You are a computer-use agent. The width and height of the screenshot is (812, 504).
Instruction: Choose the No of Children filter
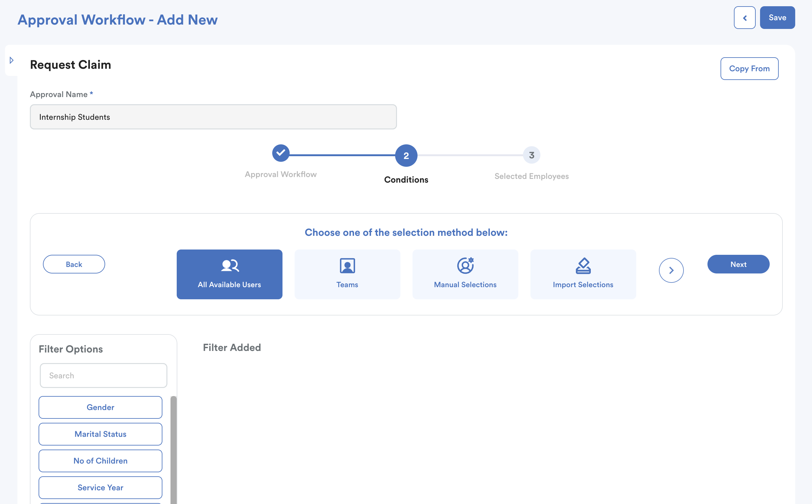(x=100, y=461)
